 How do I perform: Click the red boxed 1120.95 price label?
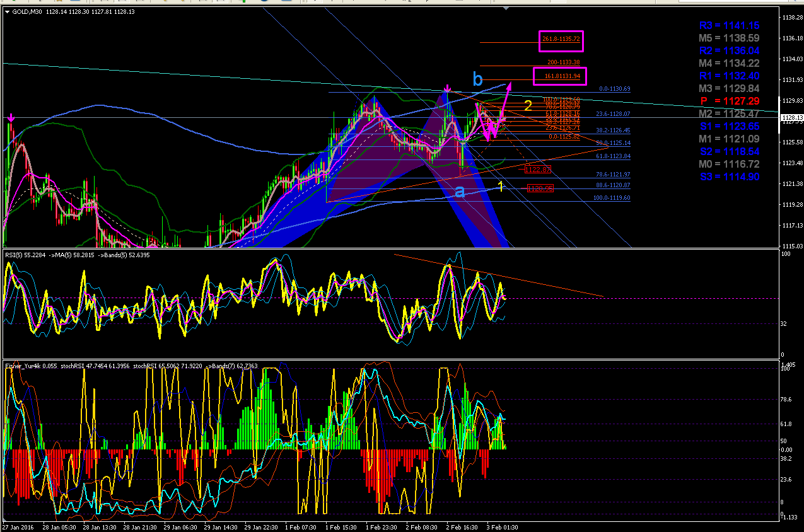point(540,188)
